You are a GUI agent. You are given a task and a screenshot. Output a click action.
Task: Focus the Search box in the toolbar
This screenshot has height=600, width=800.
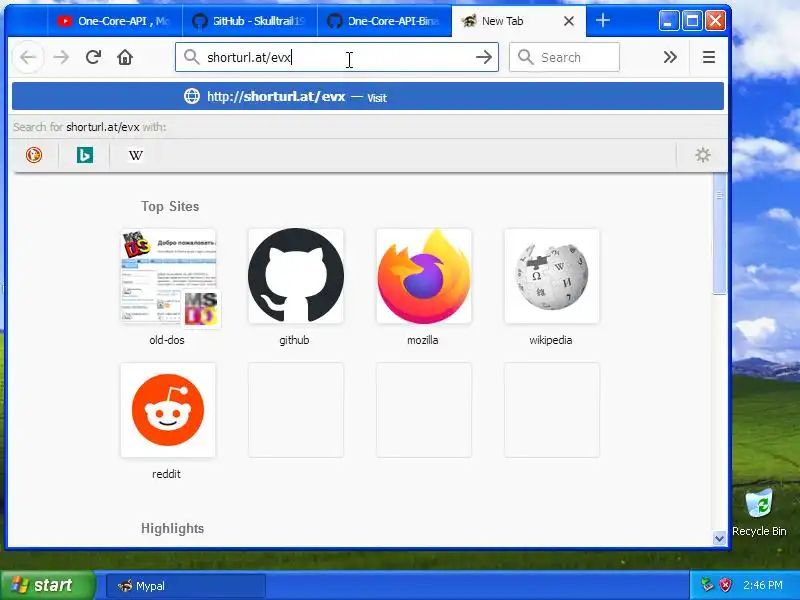pos(564,57)
